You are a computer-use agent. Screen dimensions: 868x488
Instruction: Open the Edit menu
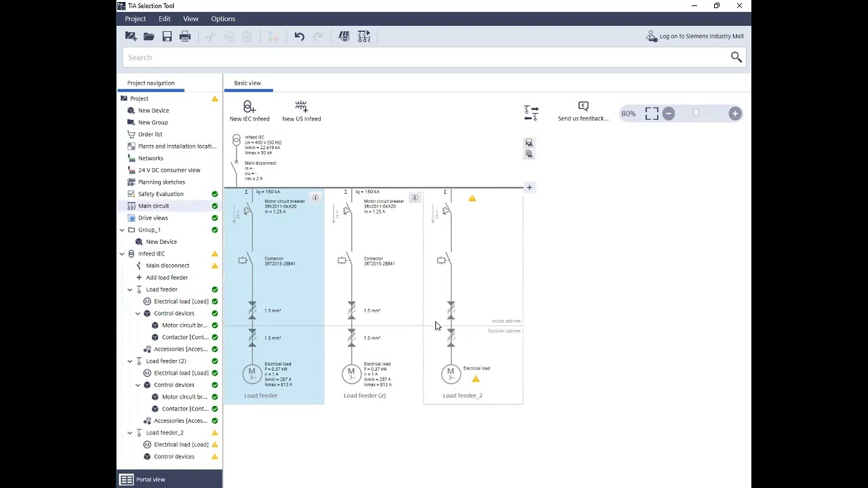165,19
